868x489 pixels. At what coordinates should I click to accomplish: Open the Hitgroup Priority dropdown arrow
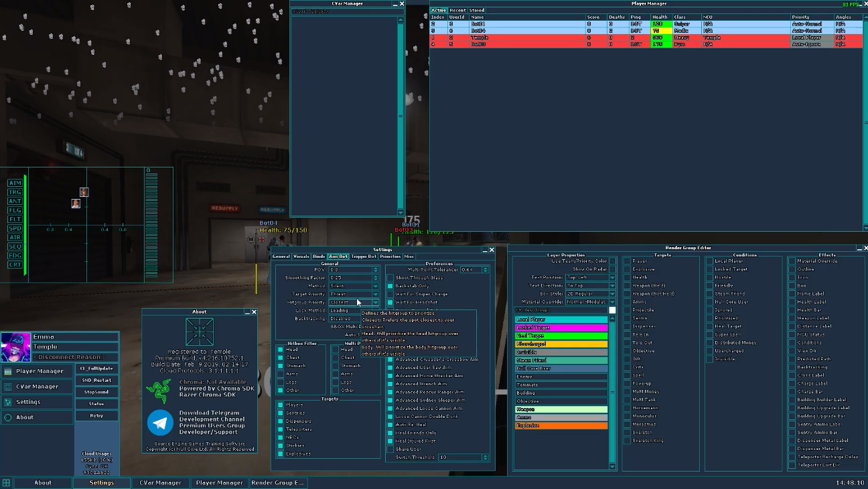[x=375, y=302]
